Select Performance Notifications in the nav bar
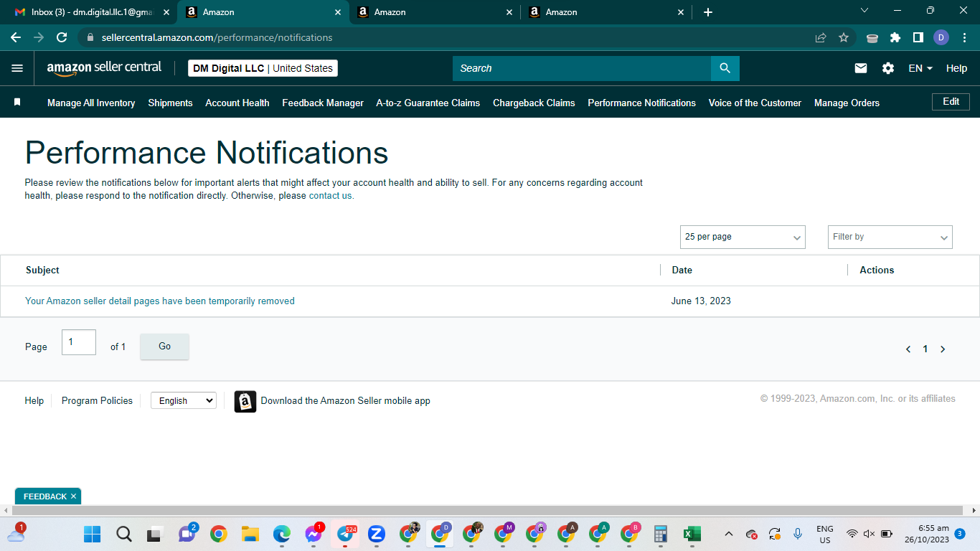The width and height of the screenshot is (980, 551). pos(642,103)
